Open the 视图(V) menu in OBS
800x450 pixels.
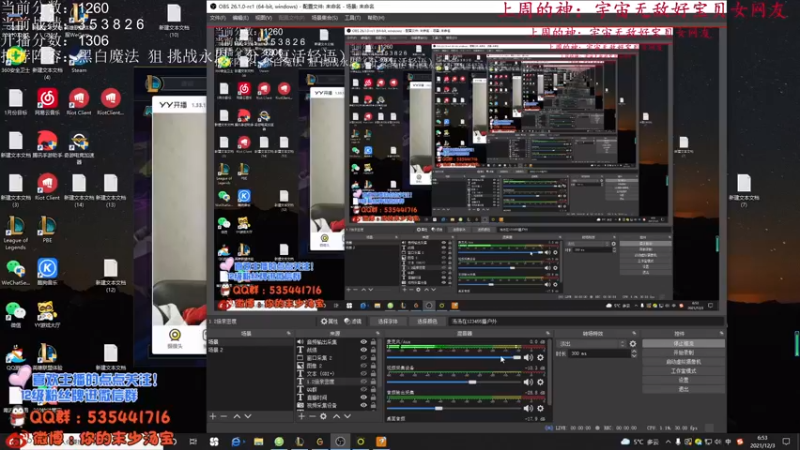pyautogui.click(x=263, y=18)
